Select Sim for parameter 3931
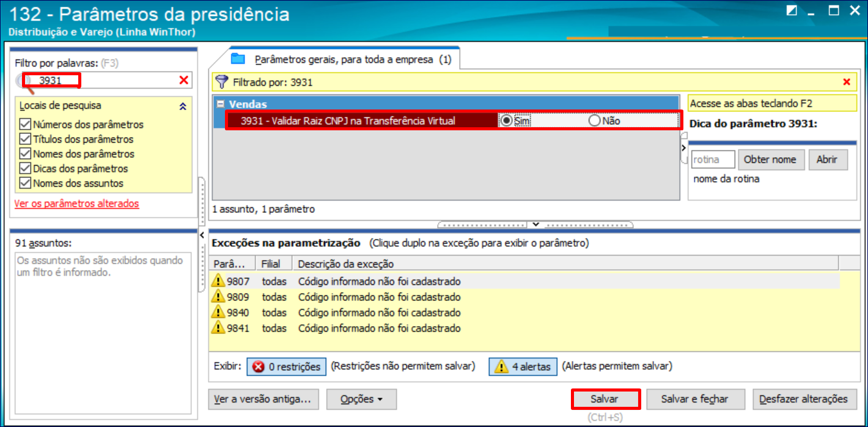The width and height of the screenshot is (868, 427). point(506,121)
